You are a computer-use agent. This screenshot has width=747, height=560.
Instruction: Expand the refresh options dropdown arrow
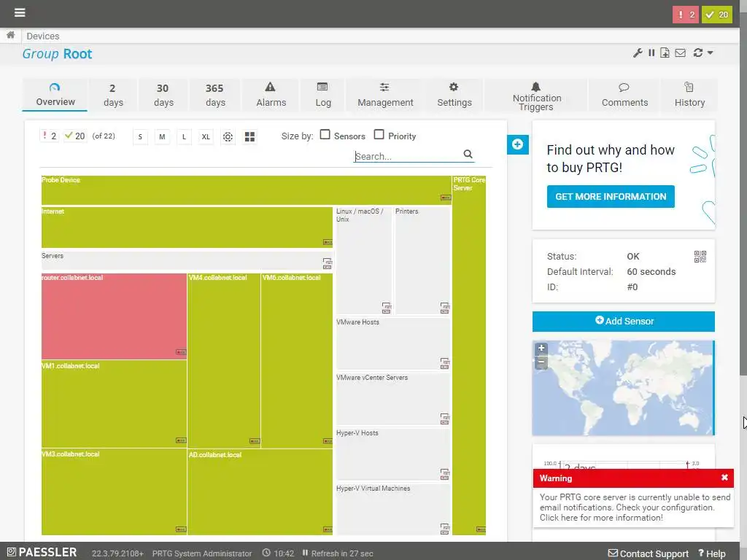pos(711,52)
